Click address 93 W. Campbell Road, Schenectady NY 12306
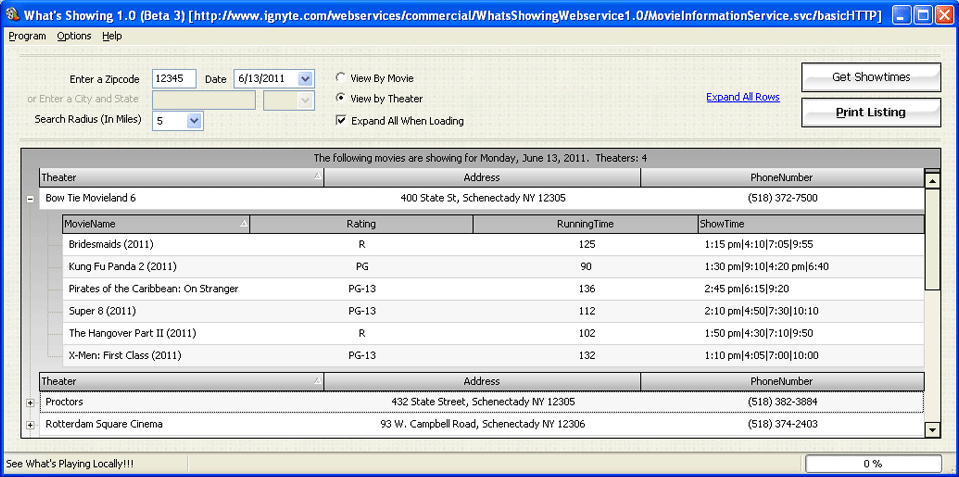The image size is (959, 477). tap(483, 424)
